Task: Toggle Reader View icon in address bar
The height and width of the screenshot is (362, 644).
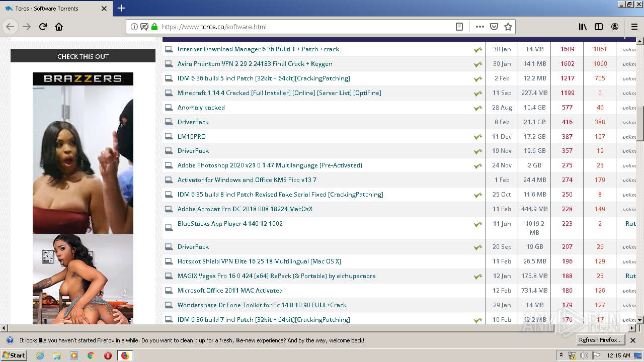Action: pyautogui.click(x=459, y=27)
